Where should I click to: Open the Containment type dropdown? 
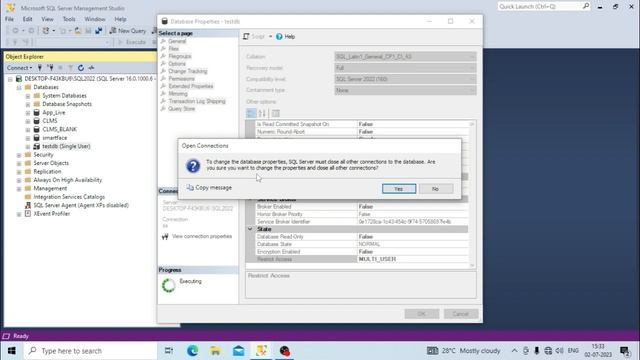click(405, 90)
